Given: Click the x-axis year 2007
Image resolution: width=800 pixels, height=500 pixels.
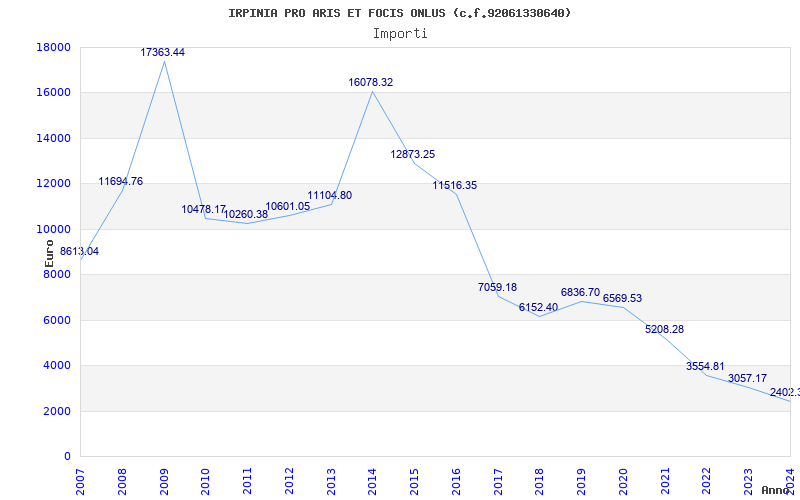Looking at the screenshot, I should (80, 482).
